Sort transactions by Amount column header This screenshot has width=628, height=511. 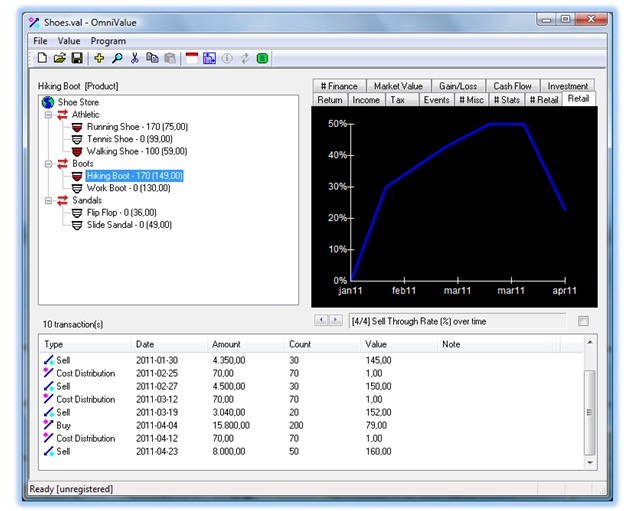246,344
